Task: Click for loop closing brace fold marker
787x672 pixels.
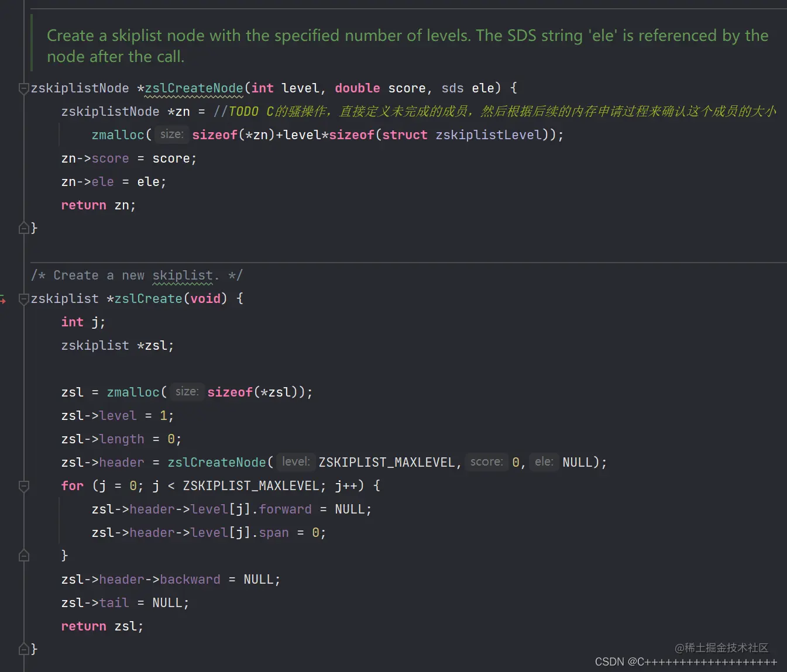Action: pyautogui.click(x=24, y=556)
